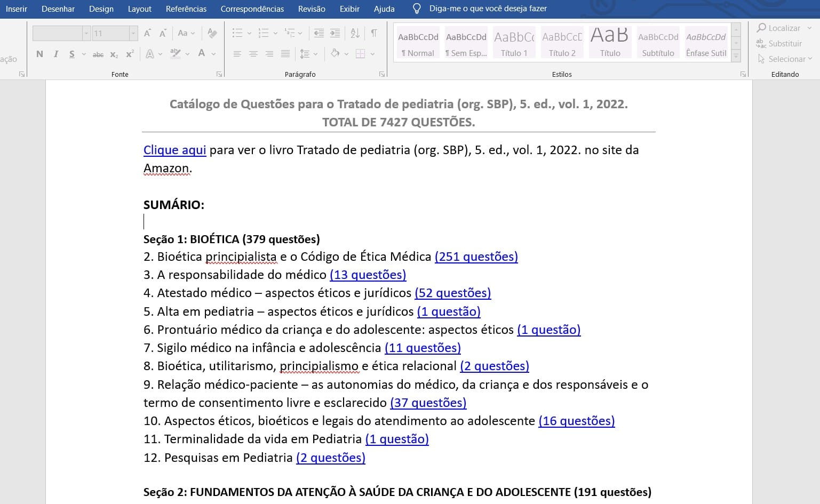The image size is (820, 504).
Task: Open the Inserir ribbon tab
Action: (17, 9)
